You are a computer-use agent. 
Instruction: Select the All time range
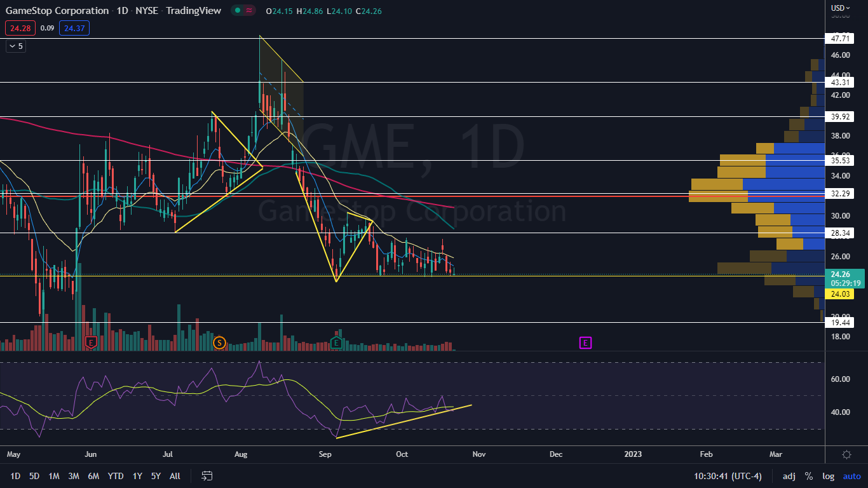pos(175,476)
